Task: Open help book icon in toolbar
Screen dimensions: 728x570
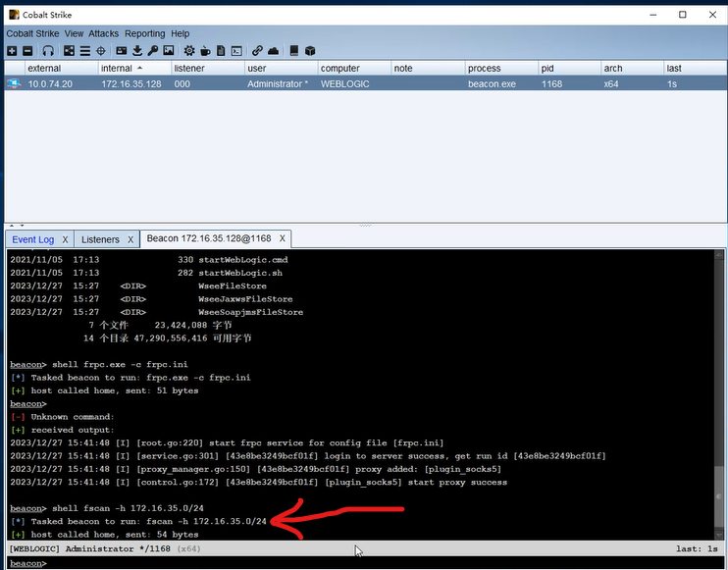Action: (294, 51)
